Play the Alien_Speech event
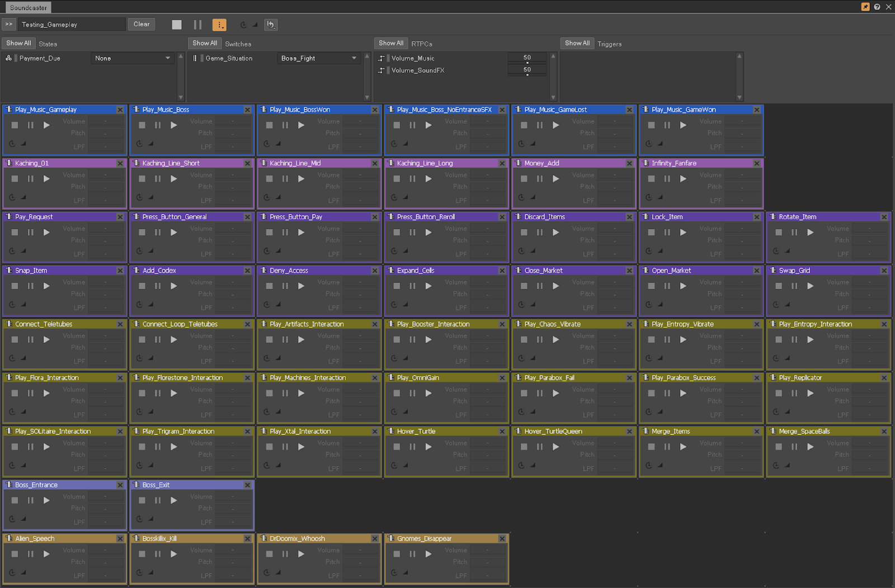 pos(46,554)
